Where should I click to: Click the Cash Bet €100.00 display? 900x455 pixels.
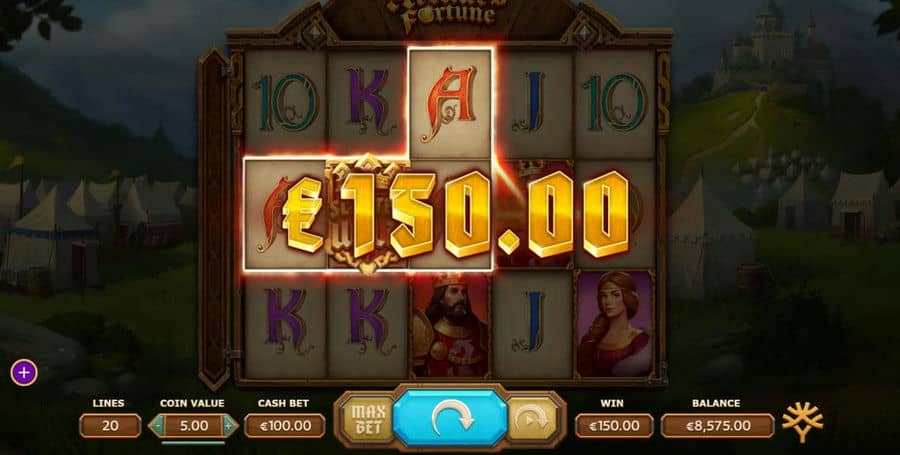(285, 426)
